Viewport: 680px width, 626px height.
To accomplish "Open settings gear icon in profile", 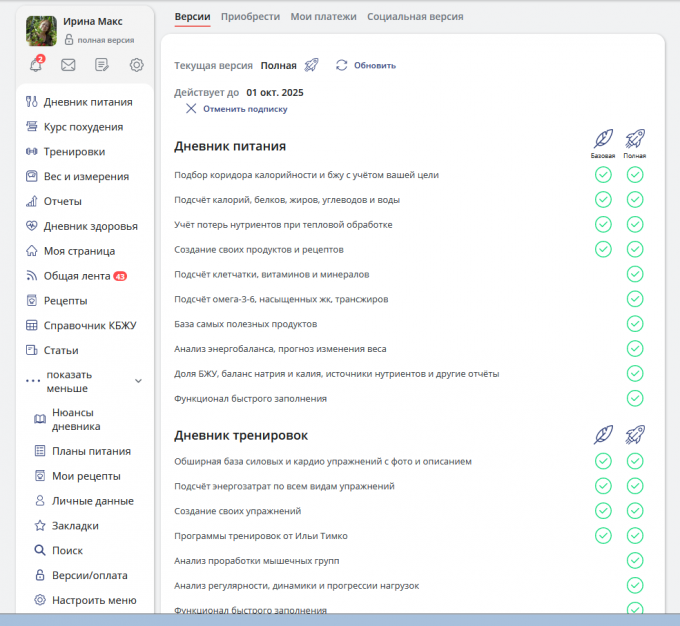I will (137, 65).
